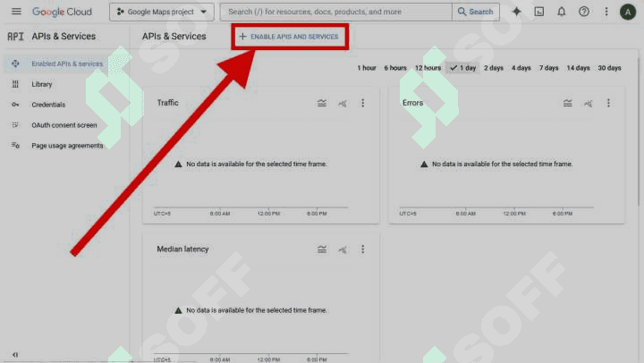Click the Traffic chart explore icon
The image size is (644, 363).
click(342, 103)
